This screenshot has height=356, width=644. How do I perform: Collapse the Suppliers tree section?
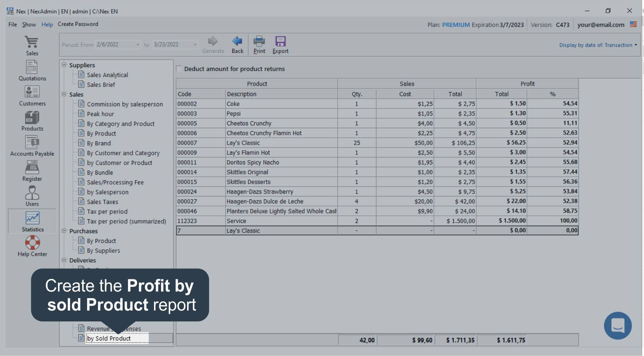(x=64, y=65)
